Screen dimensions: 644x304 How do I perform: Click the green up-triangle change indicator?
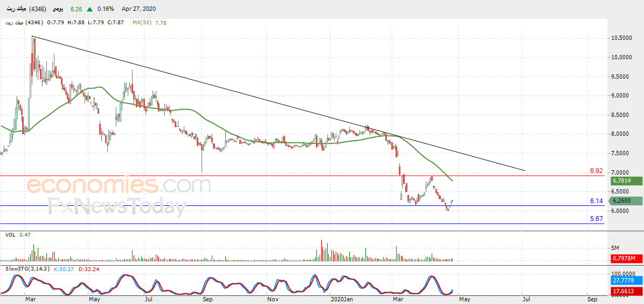click(x=89, y=9)
